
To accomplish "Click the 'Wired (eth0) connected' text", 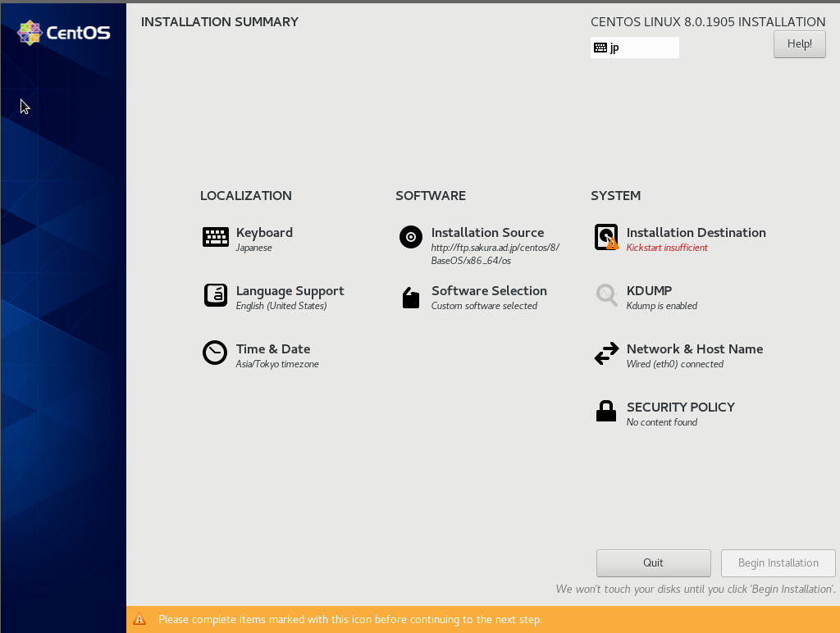I will (675, 364).
